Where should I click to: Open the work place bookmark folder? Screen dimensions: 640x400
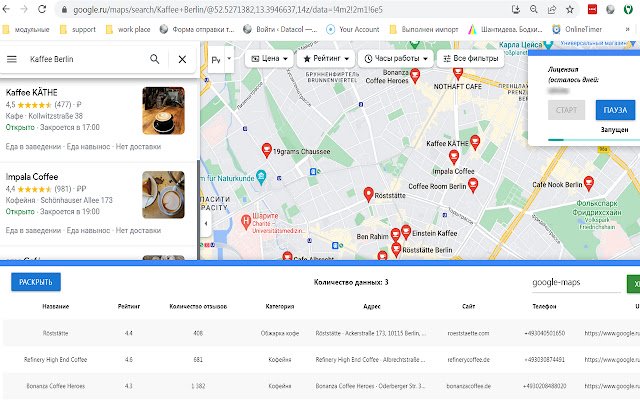click(128, 29)
